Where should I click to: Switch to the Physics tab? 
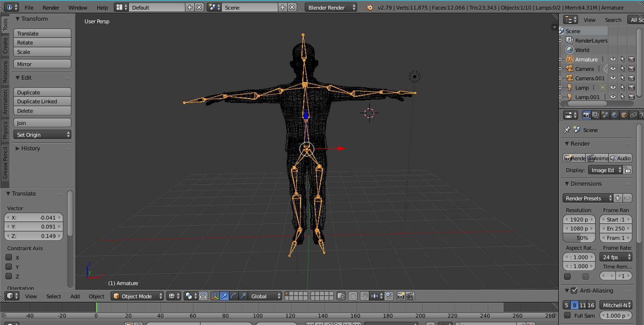(x=5, y=130)
